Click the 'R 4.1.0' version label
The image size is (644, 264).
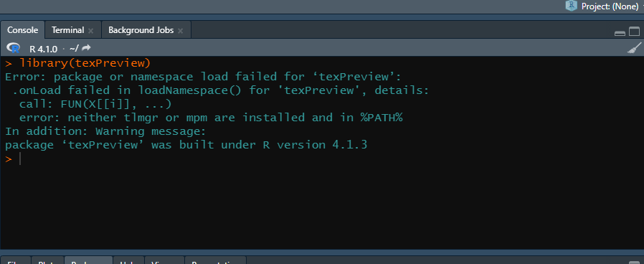(43, 49)
